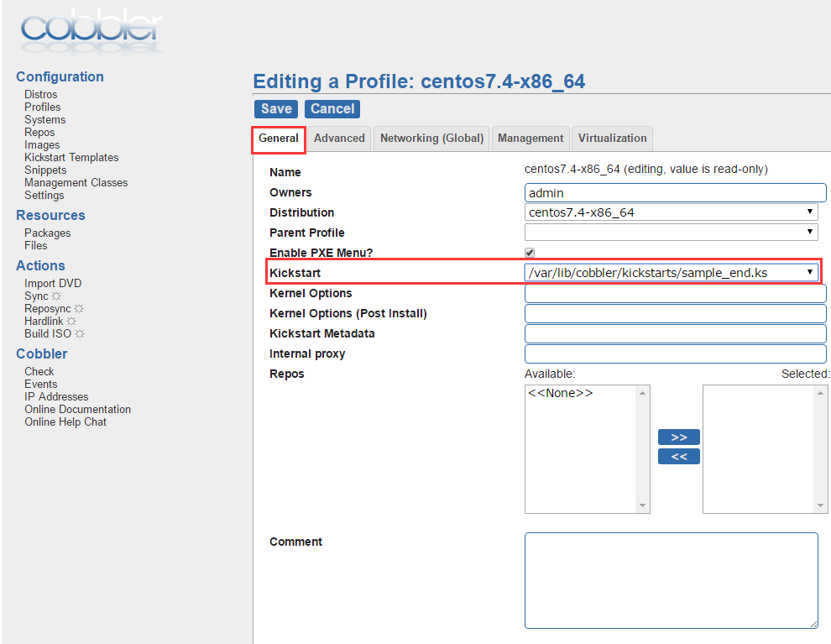Open the Kickstart file dropdown
Viewport: 831px width, 644px height.
[x=671, y=272]
